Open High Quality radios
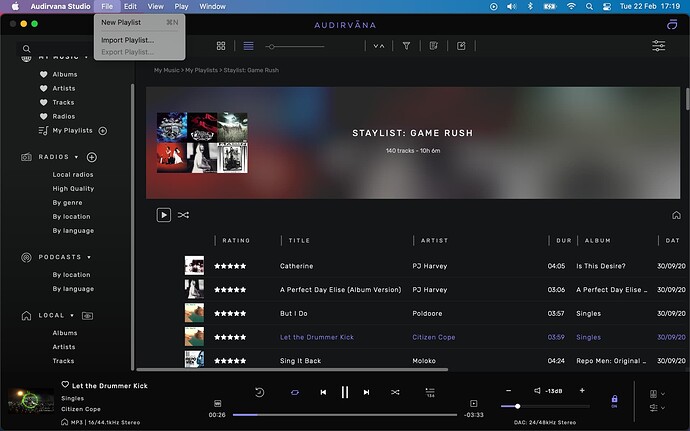Screen dimensions: 690x431 point(73,188)
